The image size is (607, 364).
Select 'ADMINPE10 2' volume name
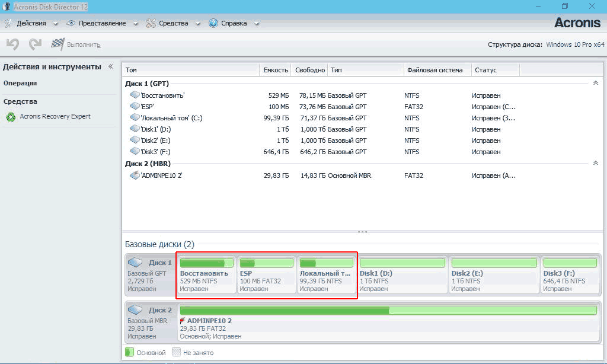[x=161, y=175]
